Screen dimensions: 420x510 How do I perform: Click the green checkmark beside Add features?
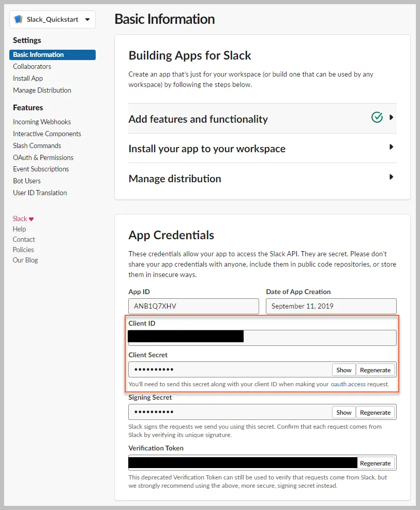click(x=377, y=117)
